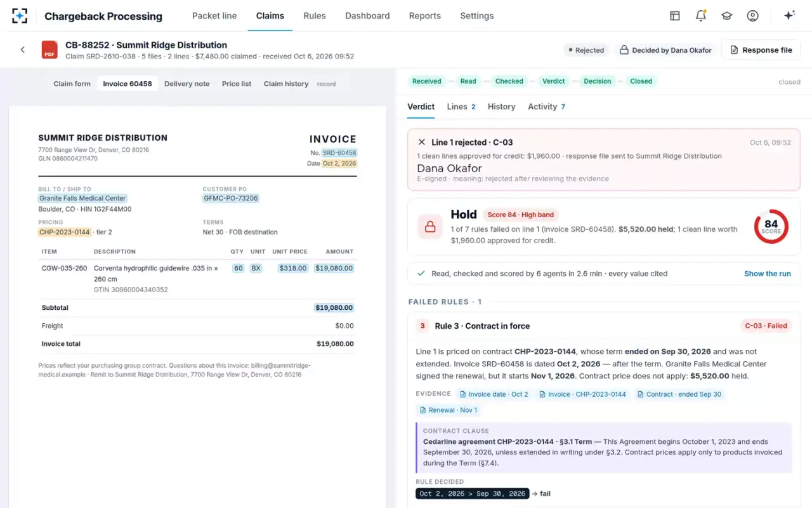View the Delivery note document
The height and width of the screenshot is (508, 812).
point(187,84)
